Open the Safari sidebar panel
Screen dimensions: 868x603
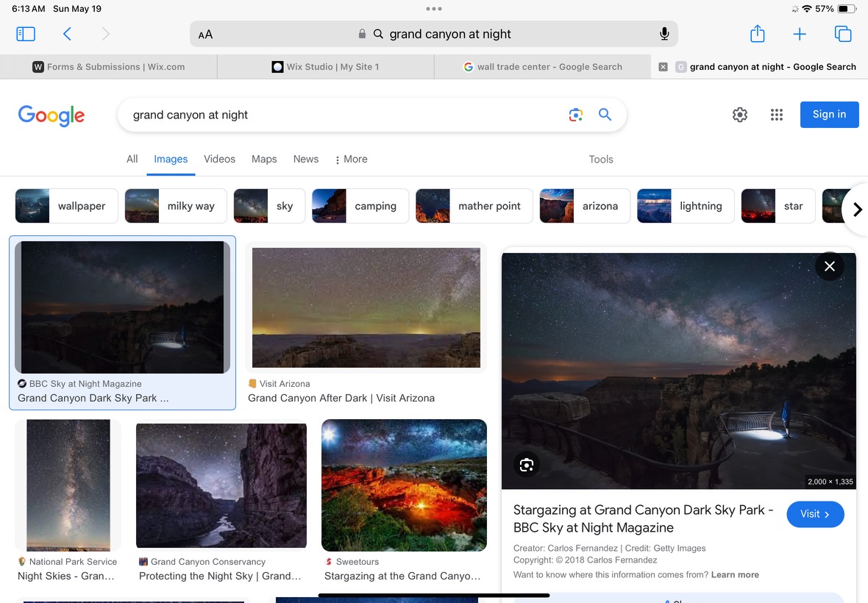(x=26, y=35)
